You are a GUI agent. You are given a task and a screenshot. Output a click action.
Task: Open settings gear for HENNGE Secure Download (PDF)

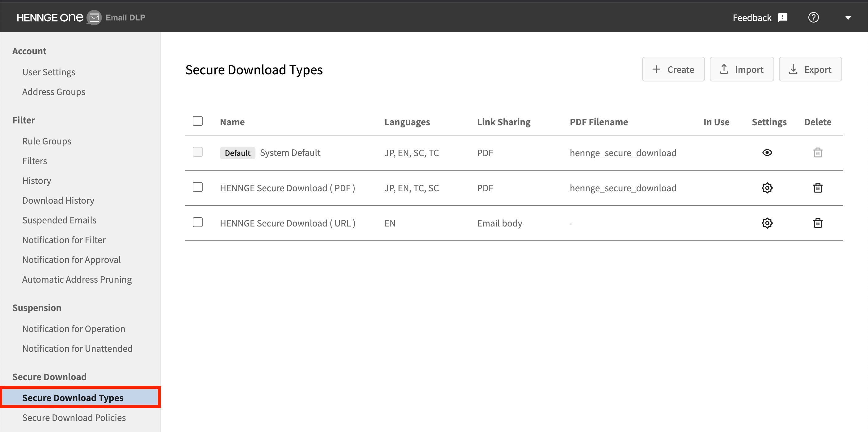[x=767, y=188]
